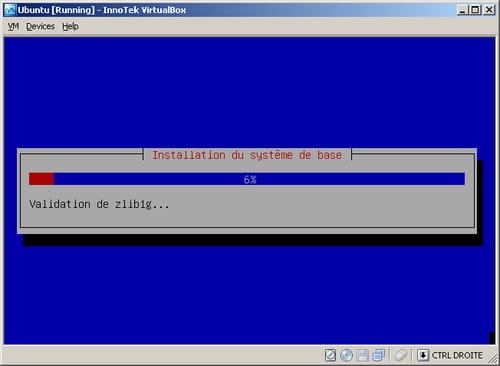This screenshot has height=366, width=500.
Task: Close the Ubuntu VirtualBox window
Action: pos(489,10)
